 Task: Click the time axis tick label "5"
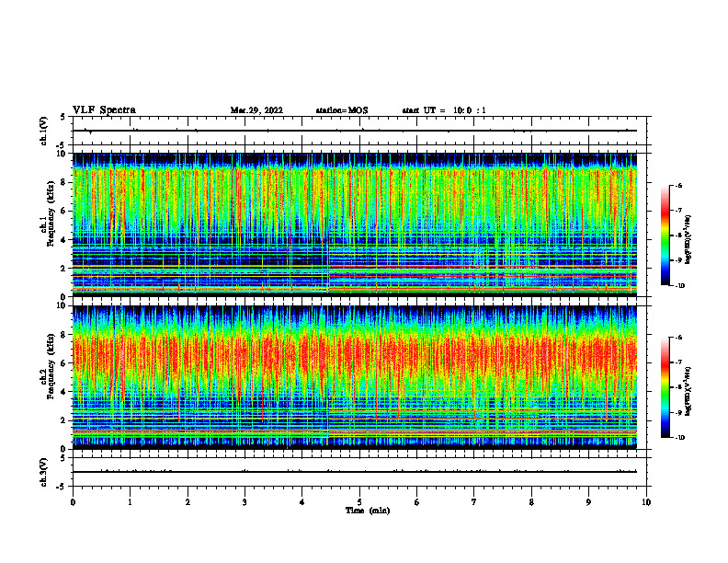tap(359, 502)
